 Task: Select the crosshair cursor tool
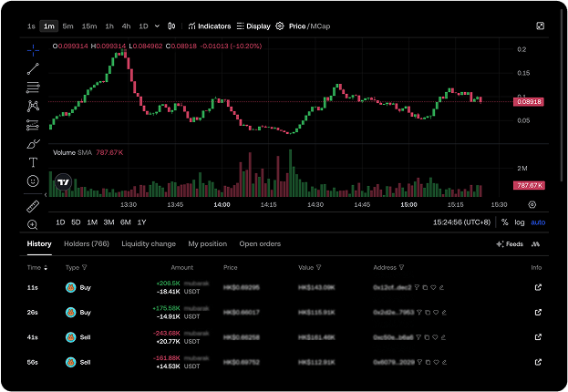[x=33, y=49]
